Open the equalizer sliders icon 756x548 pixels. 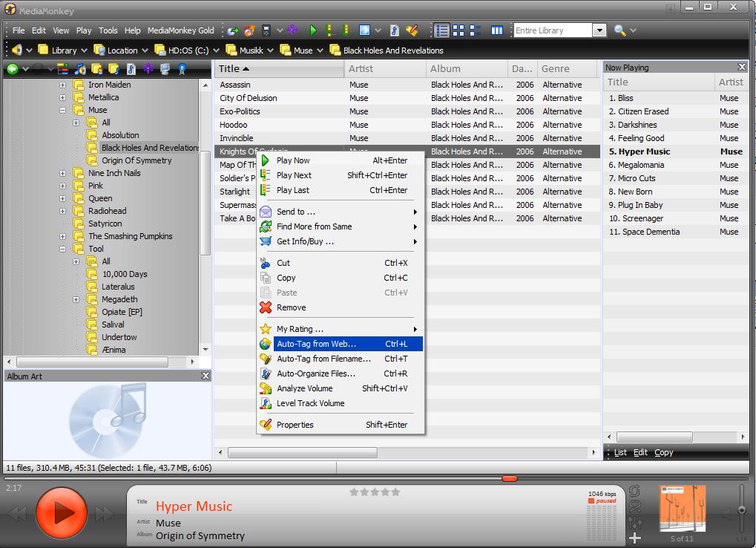pos(635,522)
